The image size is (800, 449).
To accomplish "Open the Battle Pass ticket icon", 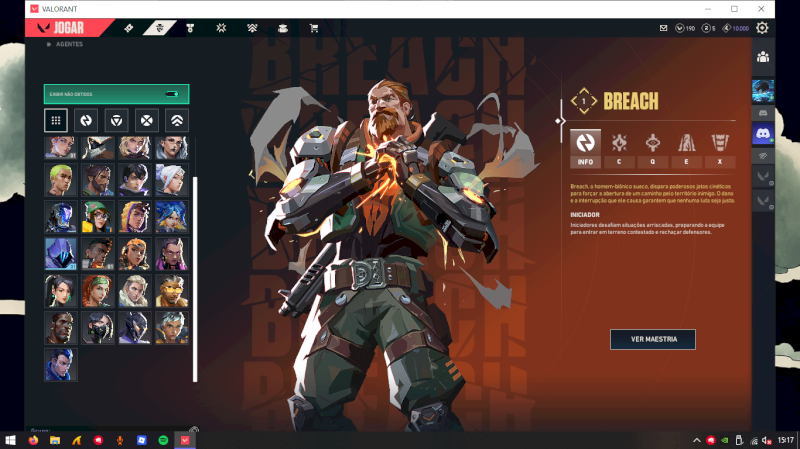I will (129, 28).
